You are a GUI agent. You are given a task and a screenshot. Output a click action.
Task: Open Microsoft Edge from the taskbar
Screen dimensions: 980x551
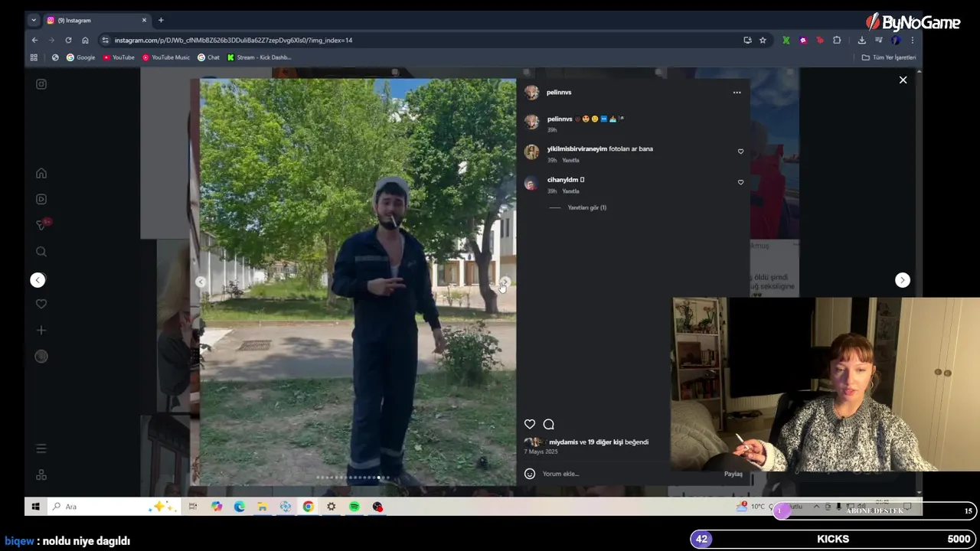(x=240, y=507)
